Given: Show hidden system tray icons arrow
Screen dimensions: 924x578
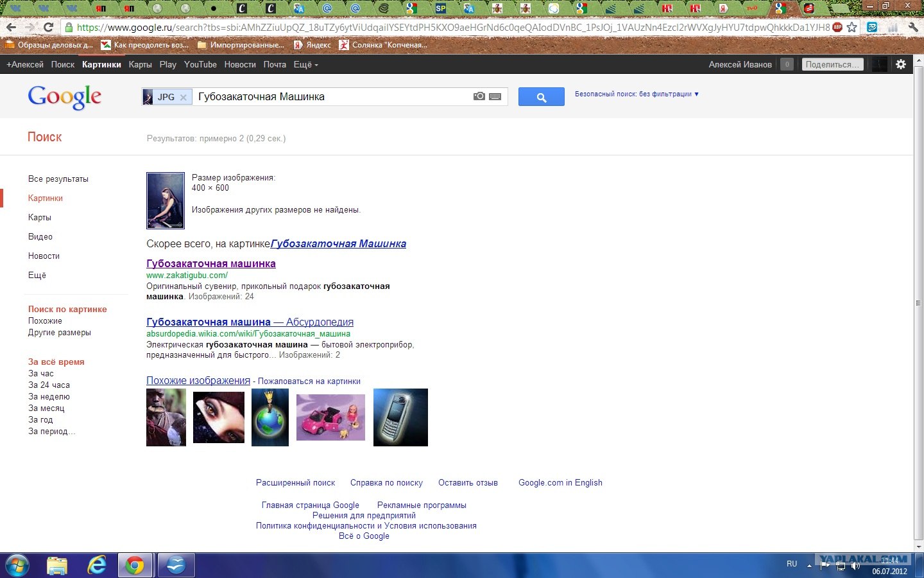Looking at the screenshot, I should (809, 566).
